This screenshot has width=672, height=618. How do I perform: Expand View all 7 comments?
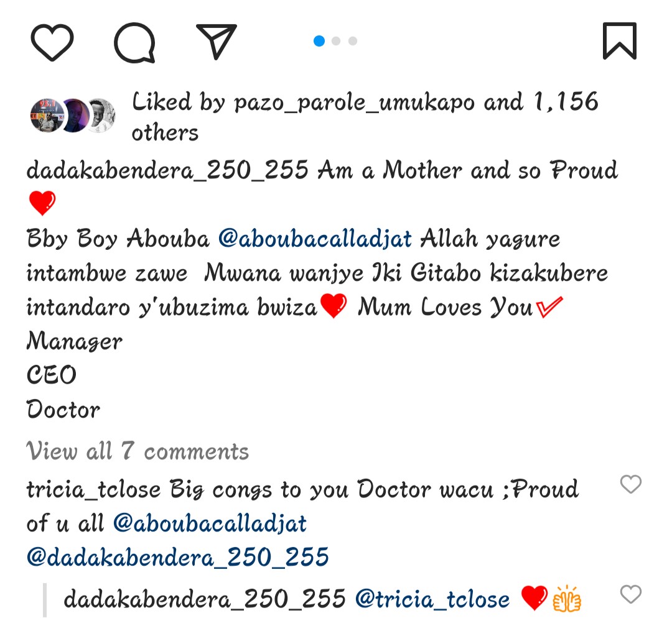point(138,451)
